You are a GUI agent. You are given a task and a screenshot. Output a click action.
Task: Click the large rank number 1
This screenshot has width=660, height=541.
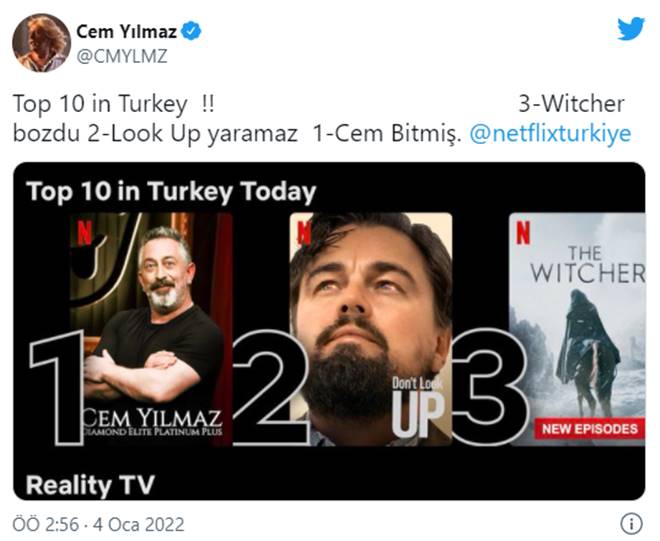point(57,387)
